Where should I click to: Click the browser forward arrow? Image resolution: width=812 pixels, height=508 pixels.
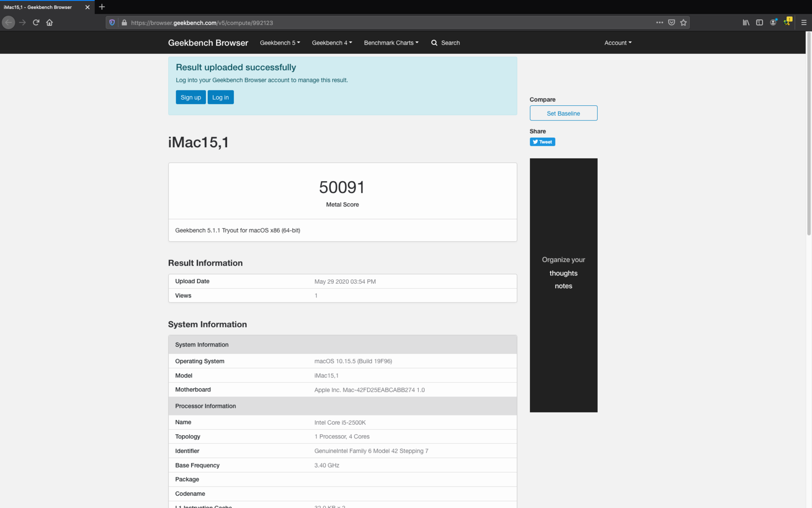22,23
